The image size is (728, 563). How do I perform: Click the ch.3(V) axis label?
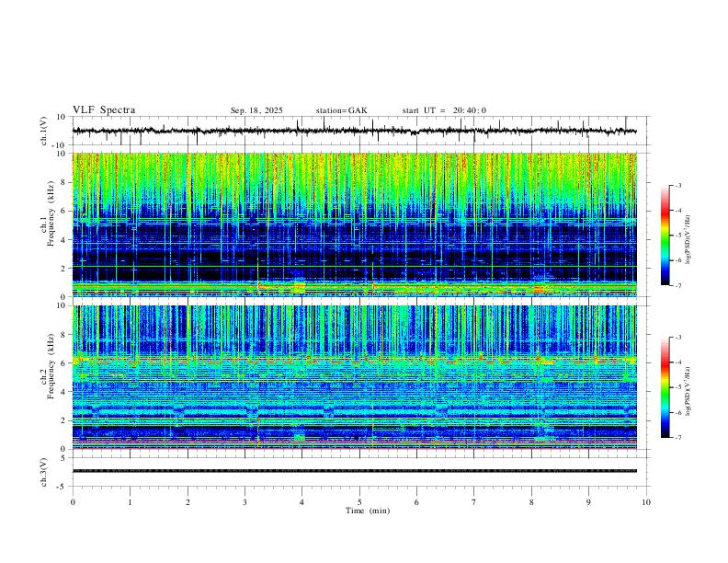pos(44,472)
